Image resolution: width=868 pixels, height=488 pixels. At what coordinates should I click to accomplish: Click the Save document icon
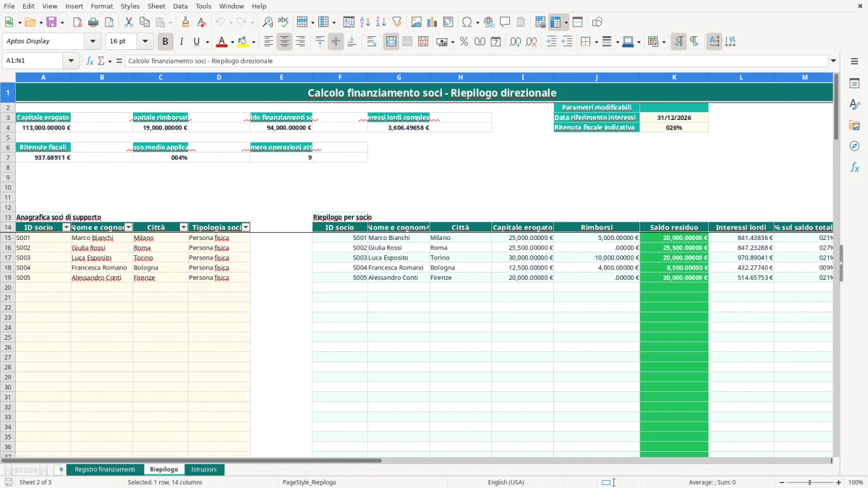[51, 22]
